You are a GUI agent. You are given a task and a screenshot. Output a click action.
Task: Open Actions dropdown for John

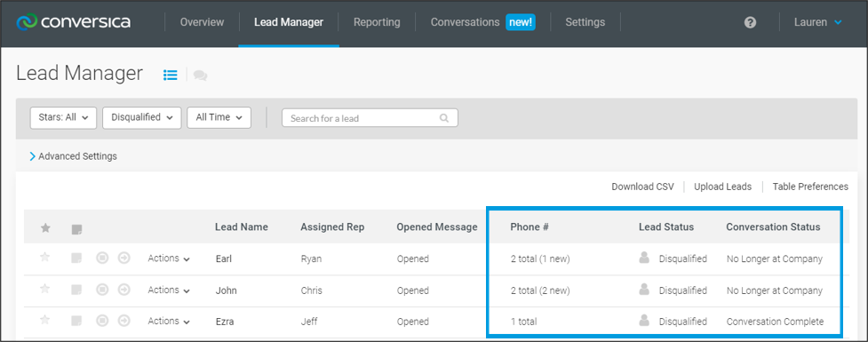[169, 290]
